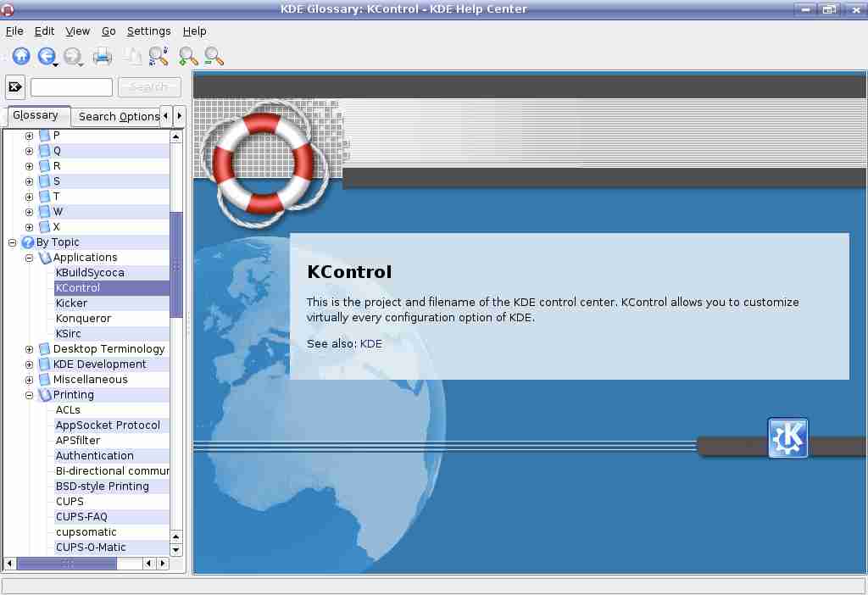Screen dimensions: 868x595
Task: Click the book icon beside letter Q
Action: tap(46, 151)
